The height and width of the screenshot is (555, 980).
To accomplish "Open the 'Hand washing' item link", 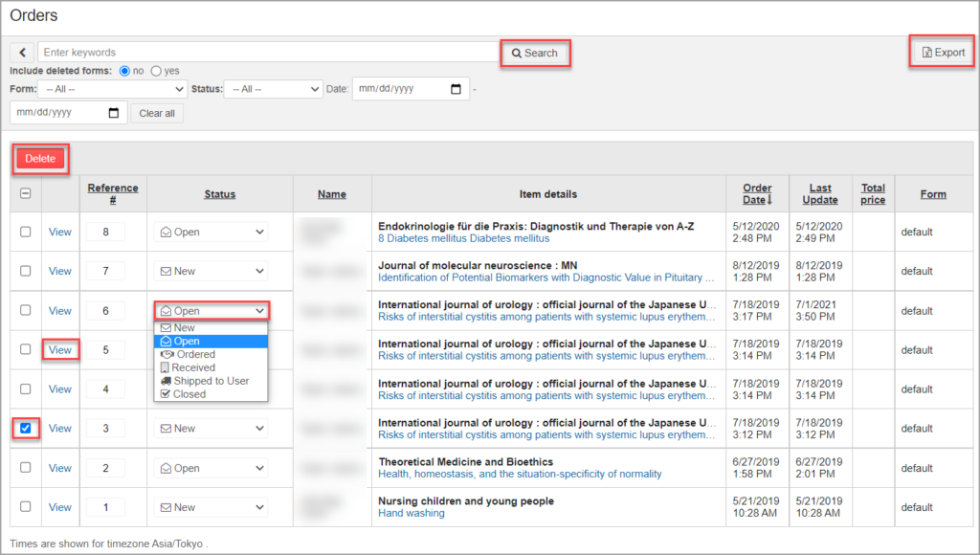I will 412,513.
